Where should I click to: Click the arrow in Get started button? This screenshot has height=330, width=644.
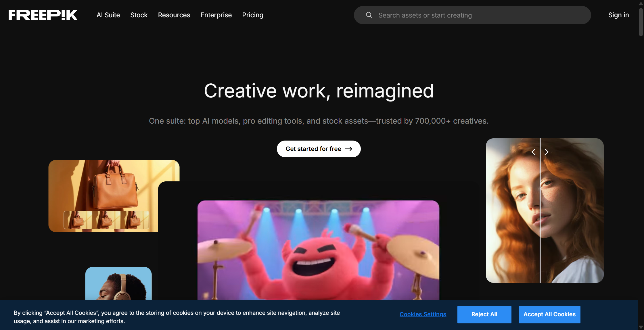tap(348, 149)
